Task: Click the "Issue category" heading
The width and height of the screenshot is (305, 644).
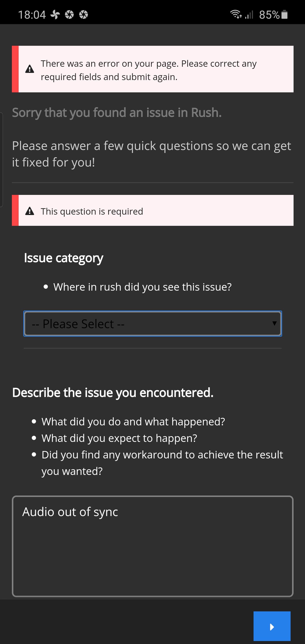Action: (63, 258)
